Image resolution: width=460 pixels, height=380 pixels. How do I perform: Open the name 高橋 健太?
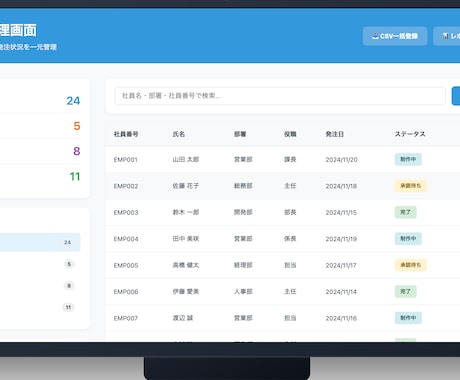[186, 265]
